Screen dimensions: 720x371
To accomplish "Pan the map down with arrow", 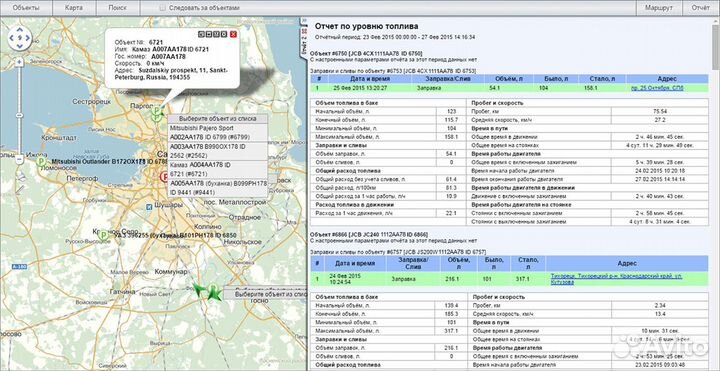I will pos(20,46).
